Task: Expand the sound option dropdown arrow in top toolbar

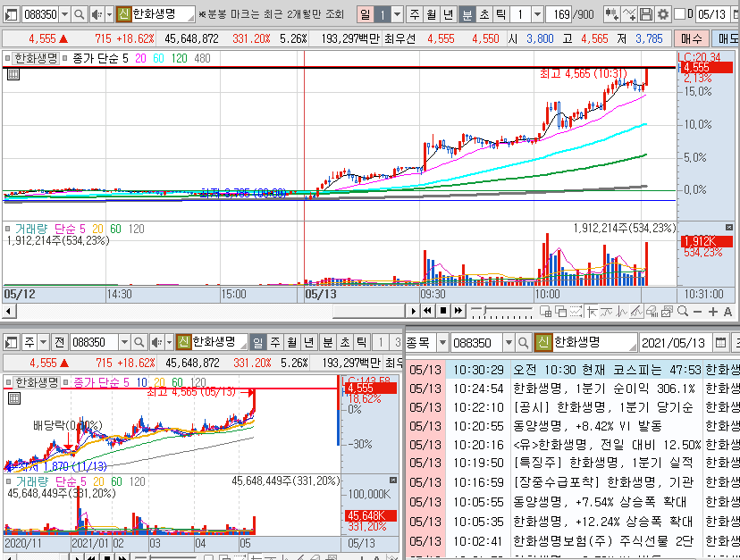Action: click(109, 14)
